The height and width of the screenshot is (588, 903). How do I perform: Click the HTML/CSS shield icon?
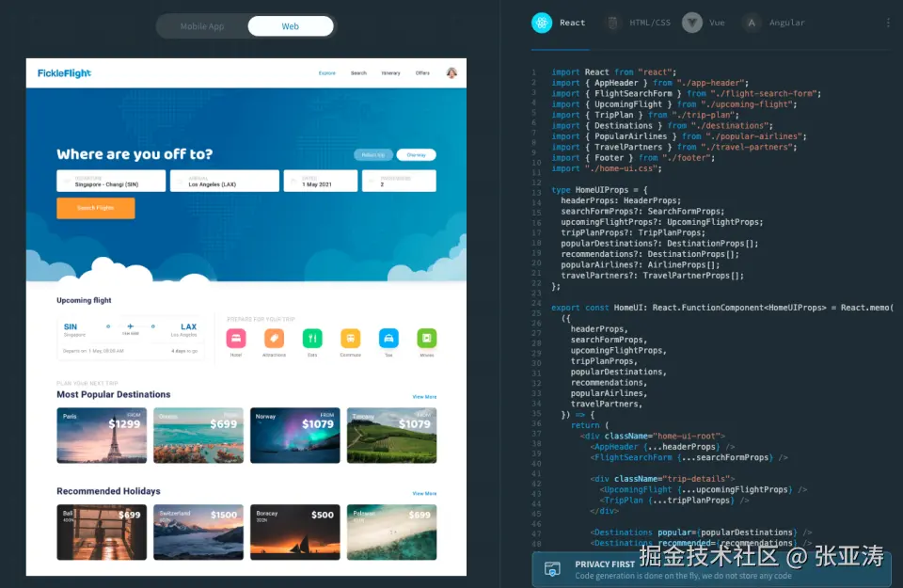[612, 23]
